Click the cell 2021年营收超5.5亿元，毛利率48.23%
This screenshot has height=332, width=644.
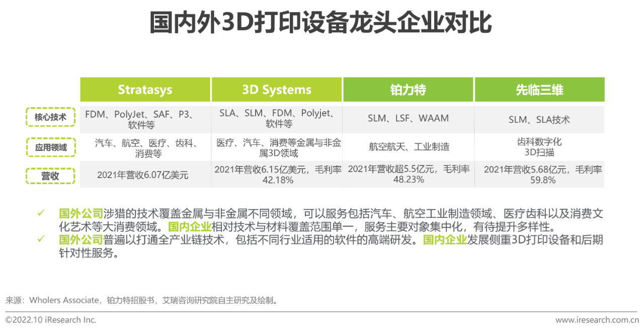409,174
